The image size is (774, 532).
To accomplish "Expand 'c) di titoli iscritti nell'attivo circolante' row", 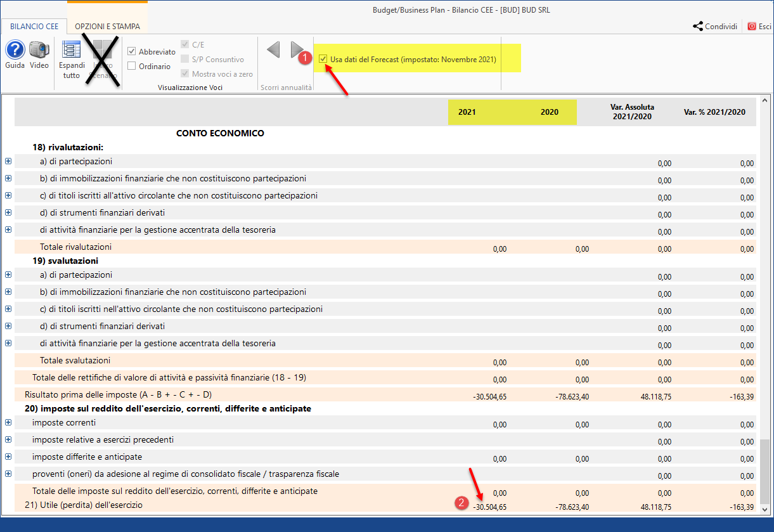I will pos(8,309).
